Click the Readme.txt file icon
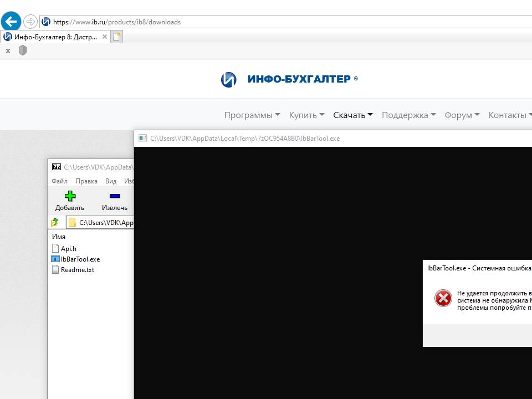Screen dimensions: 532x399 click(x=55, y=270)
